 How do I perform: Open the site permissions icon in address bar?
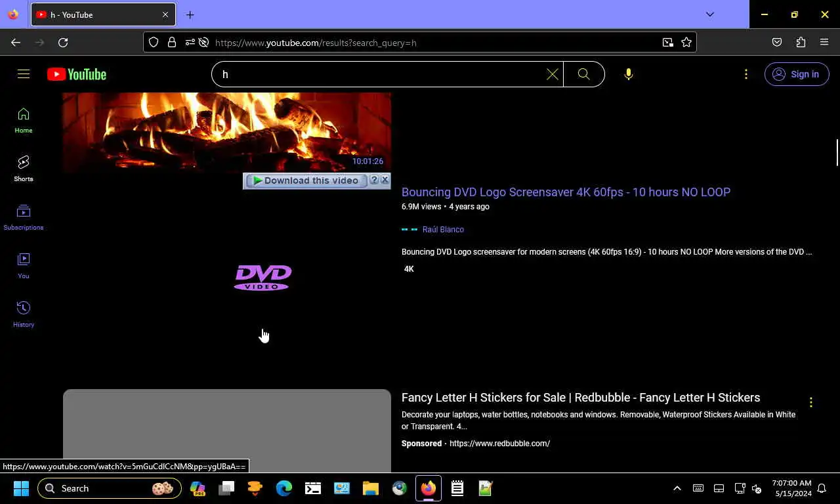[x=190, y=43]
